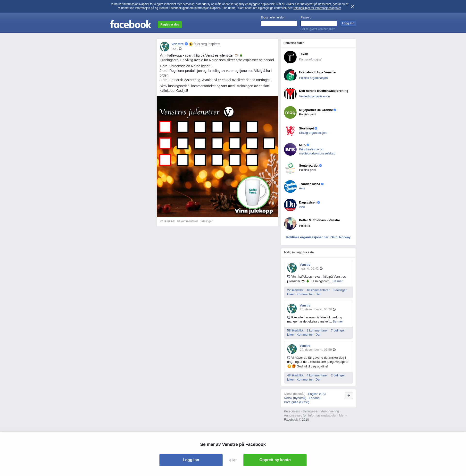Click the AdChoices triangle icon beside Annonsevalg
466x476 pixels.
coord(304,416)
